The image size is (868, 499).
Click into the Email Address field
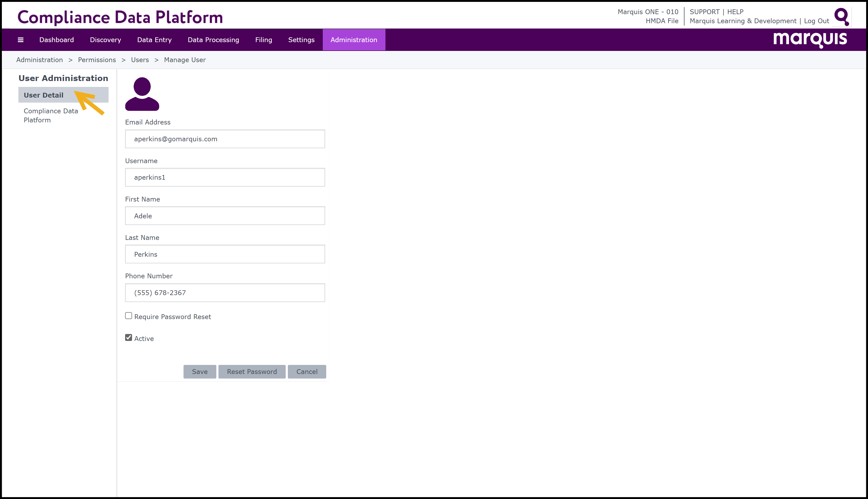225,139
